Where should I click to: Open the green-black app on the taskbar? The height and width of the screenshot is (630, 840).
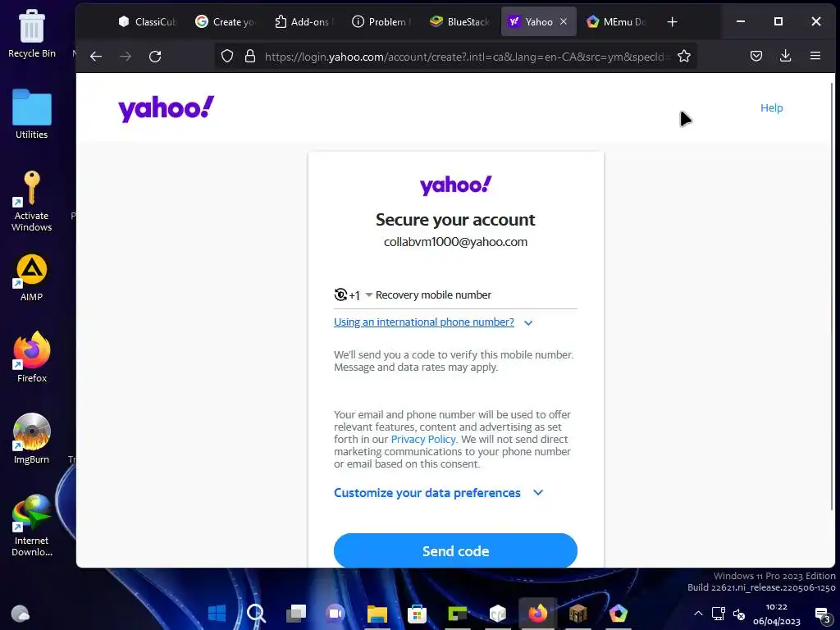(x=457, y=614)
